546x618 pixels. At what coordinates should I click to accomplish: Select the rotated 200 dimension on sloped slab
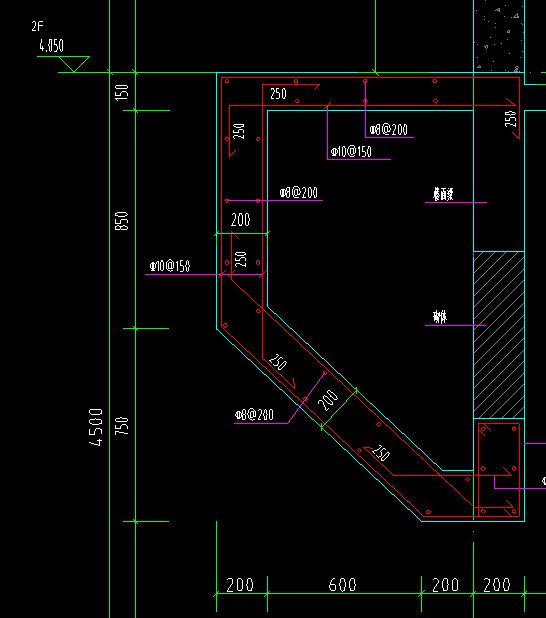(x=328, y=400)
